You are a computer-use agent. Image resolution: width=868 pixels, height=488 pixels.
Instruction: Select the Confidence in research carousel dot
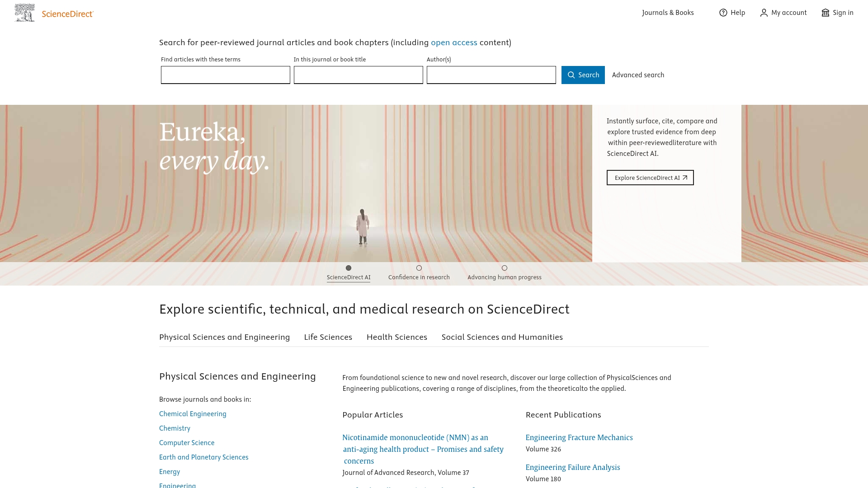(419, 268)
